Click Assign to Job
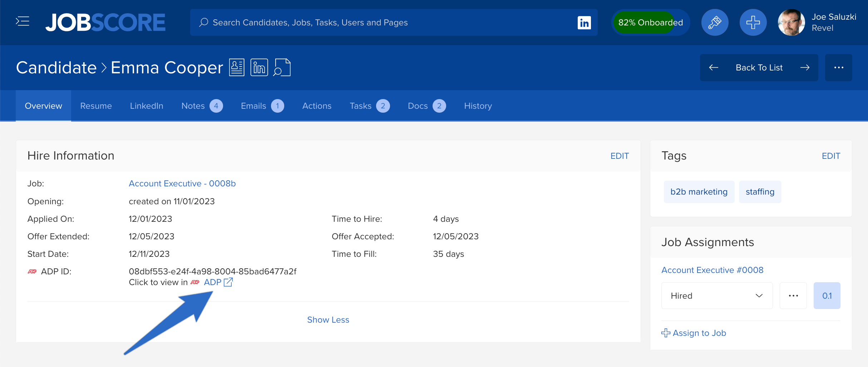The width and height of the screenshot is (868, 367). (694, 333)
